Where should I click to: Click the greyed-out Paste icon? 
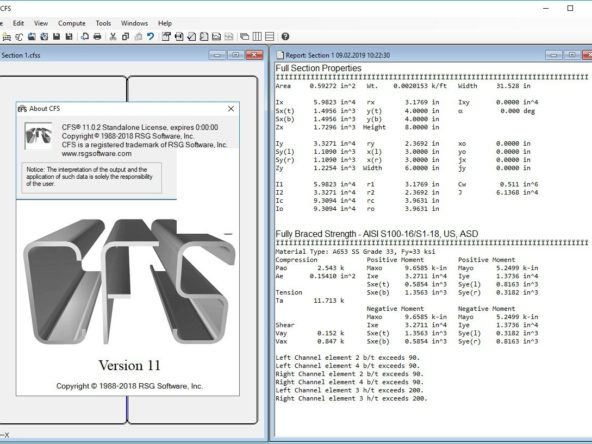138,37
